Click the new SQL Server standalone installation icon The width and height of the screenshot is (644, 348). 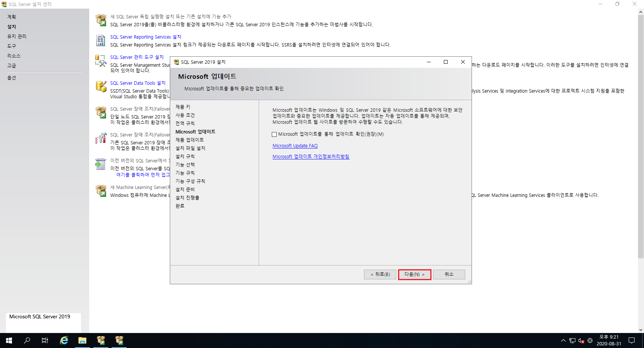(101, 20)
